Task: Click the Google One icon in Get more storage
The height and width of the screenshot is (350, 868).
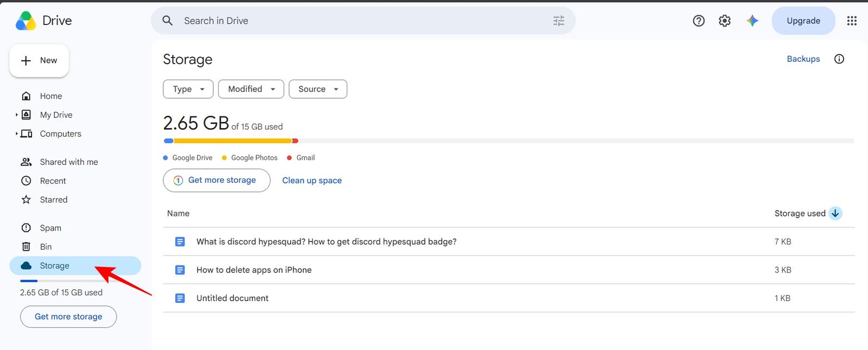Action: [x=178, y=180]
